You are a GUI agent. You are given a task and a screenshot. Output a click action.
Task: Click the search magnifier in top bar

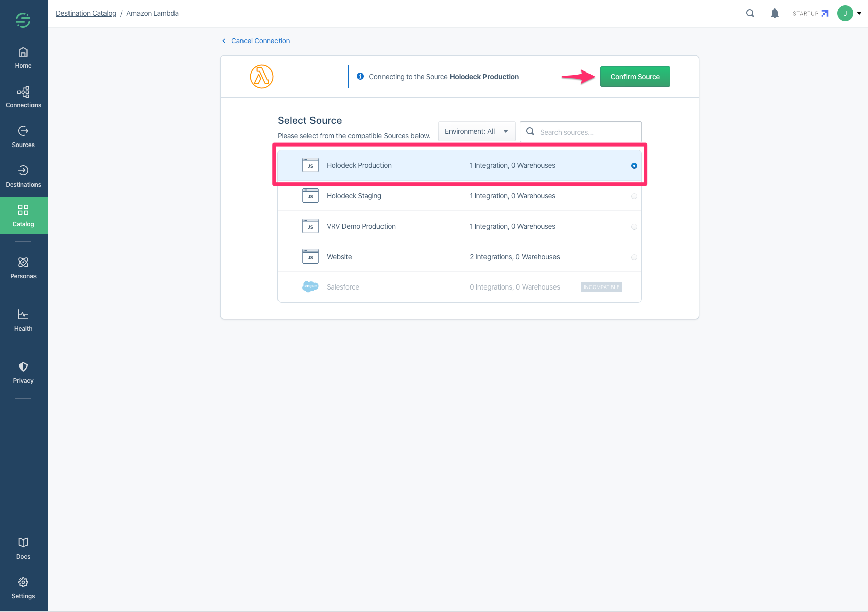point(750,13)
